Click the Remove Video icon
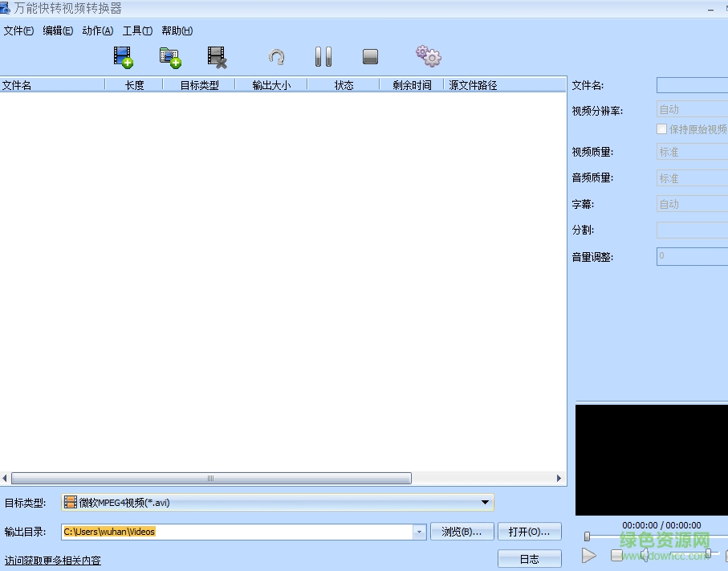 coord(216,55)
